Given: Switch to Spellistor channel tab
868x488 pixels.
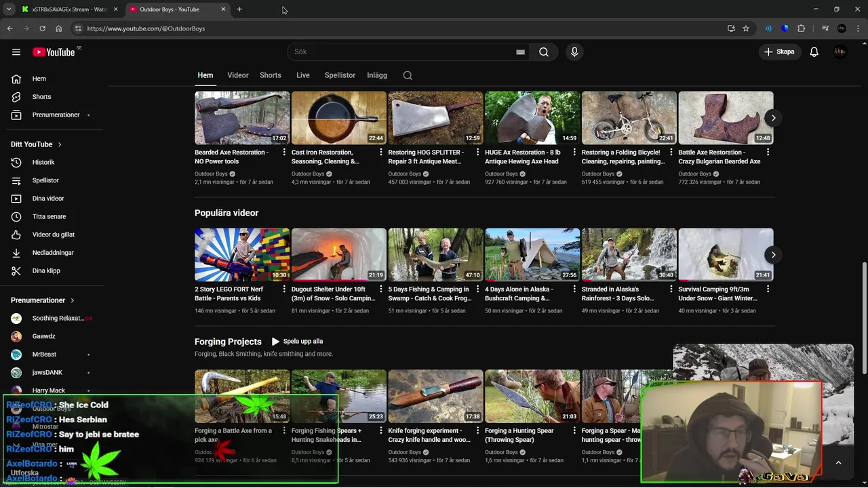Looking at the screenshot, I should pos(340,75).
